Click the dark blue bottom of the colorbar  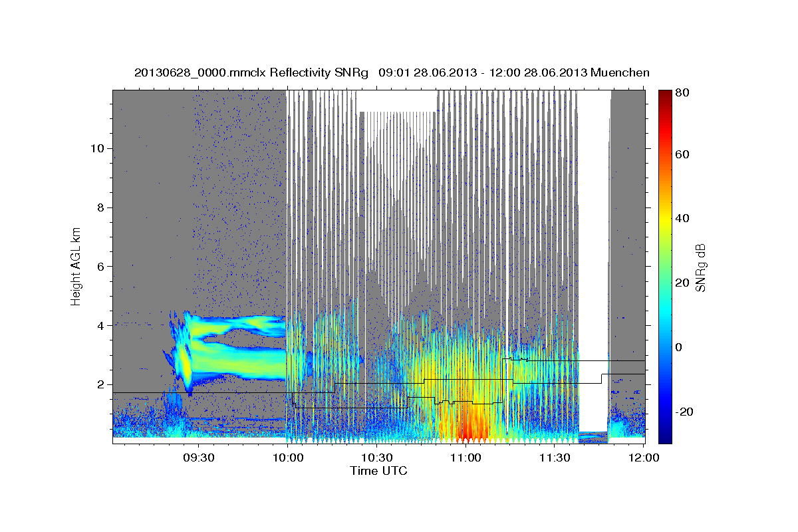pos(664,437)
